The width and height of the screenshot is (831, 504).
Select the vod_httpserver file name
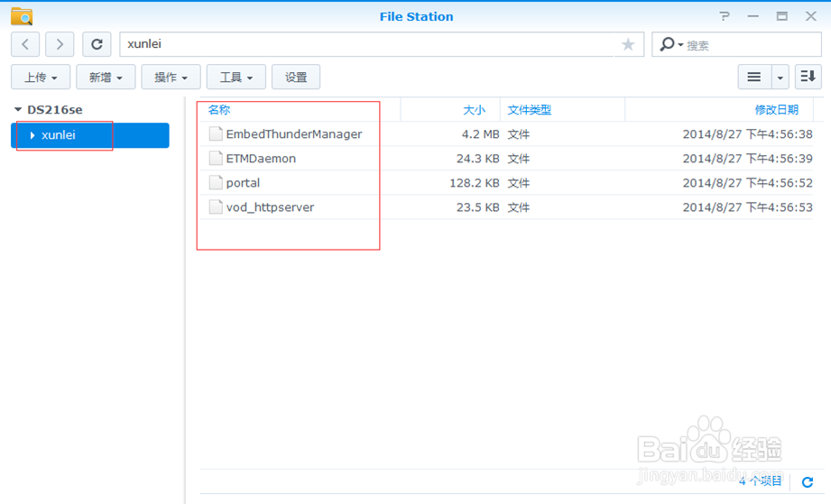pos(270,207)
